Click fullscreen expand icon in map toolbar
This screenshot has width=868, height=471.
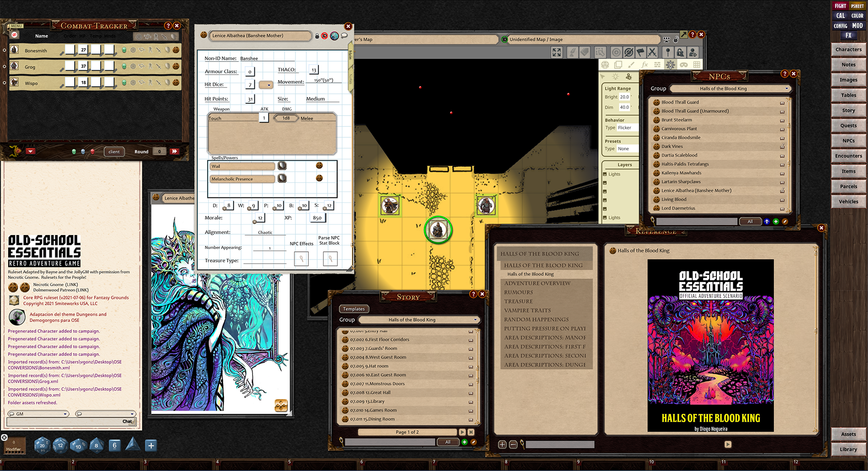tap(557, 53)
